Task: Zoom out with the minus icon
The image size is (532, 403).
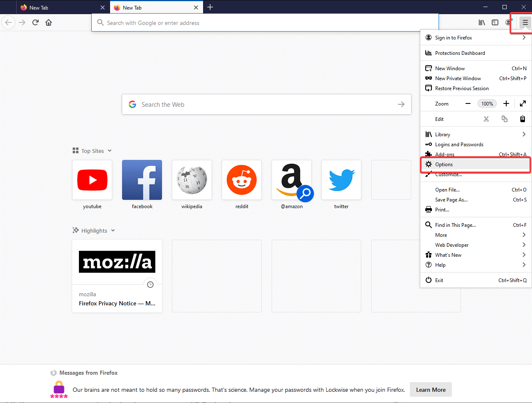Action: (468, 104)
